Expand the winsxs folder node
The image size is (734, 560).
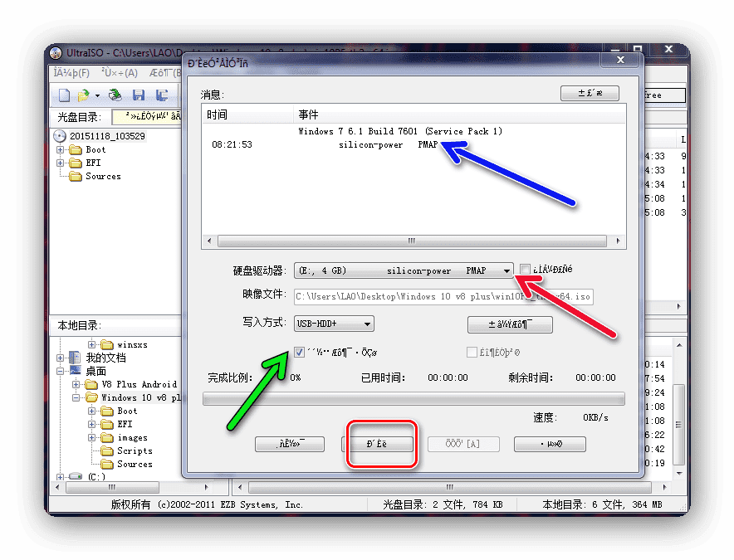(x=91, y=345)
